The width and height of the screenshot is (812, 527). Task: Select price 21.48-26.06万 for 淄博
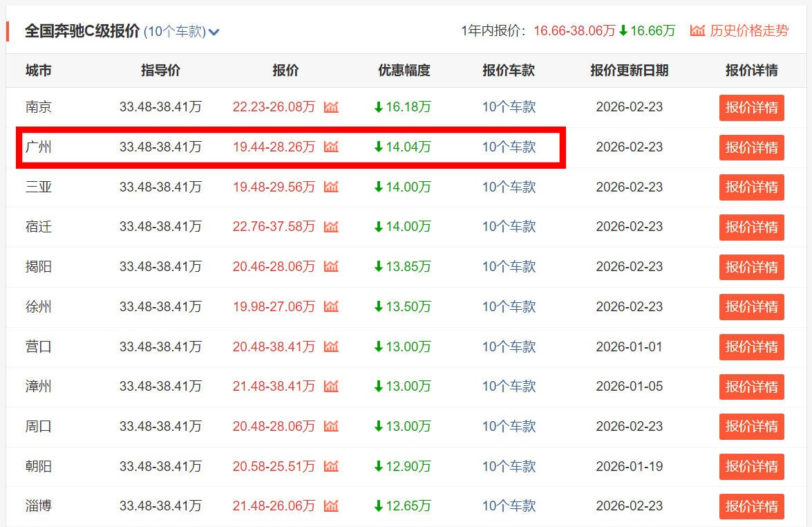click(274, 506)
